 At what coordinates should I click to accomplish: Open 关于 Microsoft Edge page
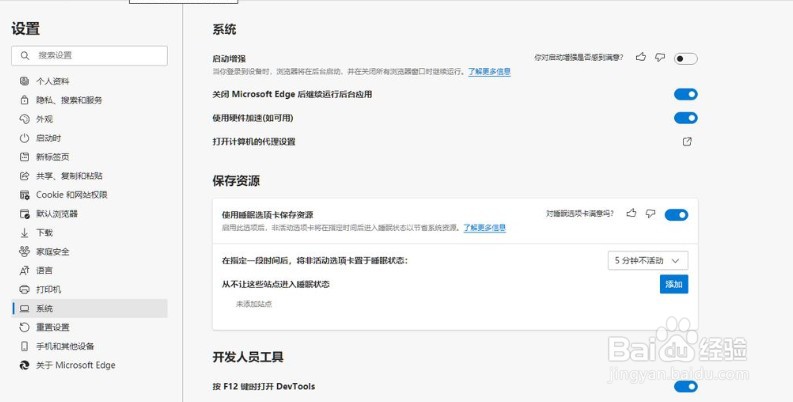(x=90, y=365)
